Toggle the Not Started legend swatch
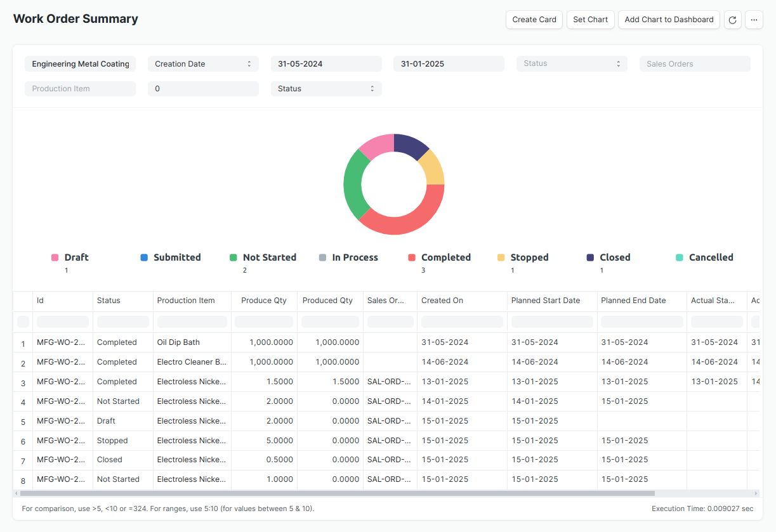 pos(233,257)
